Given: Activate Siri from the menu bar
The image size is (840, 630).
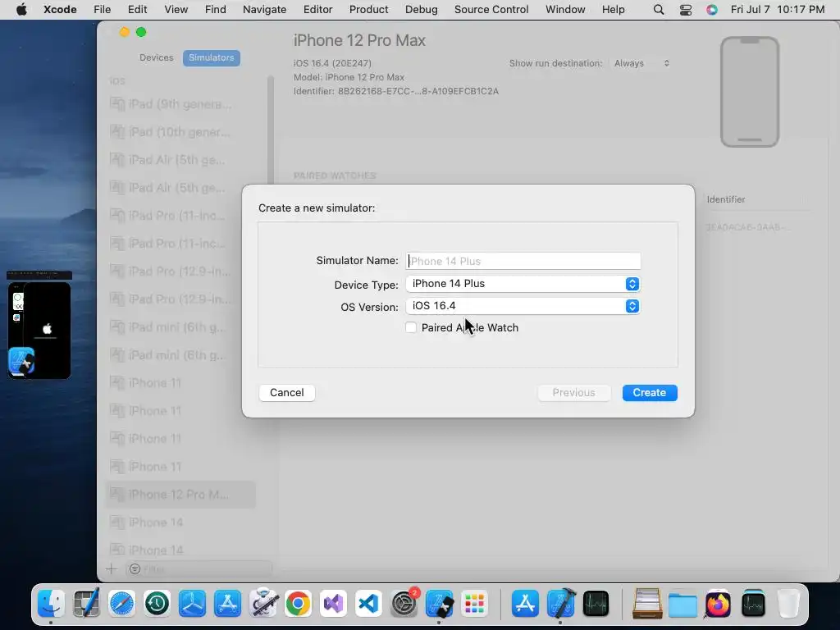Looking at the screenshot, I should click(711, 10).
